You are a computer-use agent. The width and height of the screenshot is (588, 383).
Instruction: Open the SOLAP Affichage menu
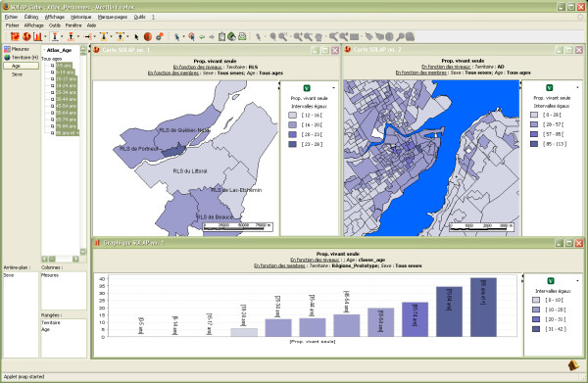pos(33,25)
